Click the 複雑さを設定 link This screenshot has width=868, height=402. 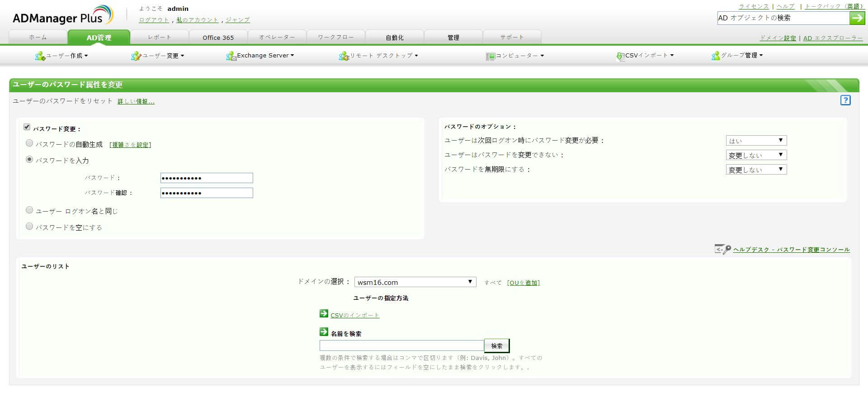point(130,145)
